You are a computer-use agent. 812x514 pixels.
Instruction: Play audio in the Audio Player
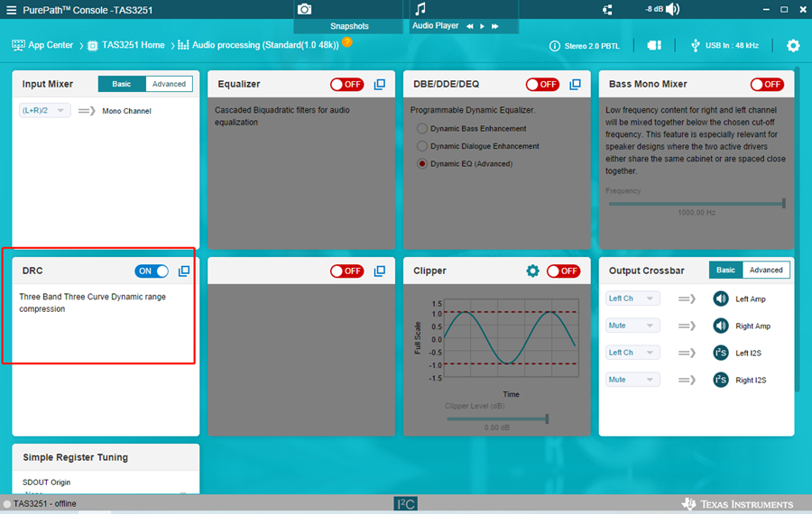click(x=482, y=26)
